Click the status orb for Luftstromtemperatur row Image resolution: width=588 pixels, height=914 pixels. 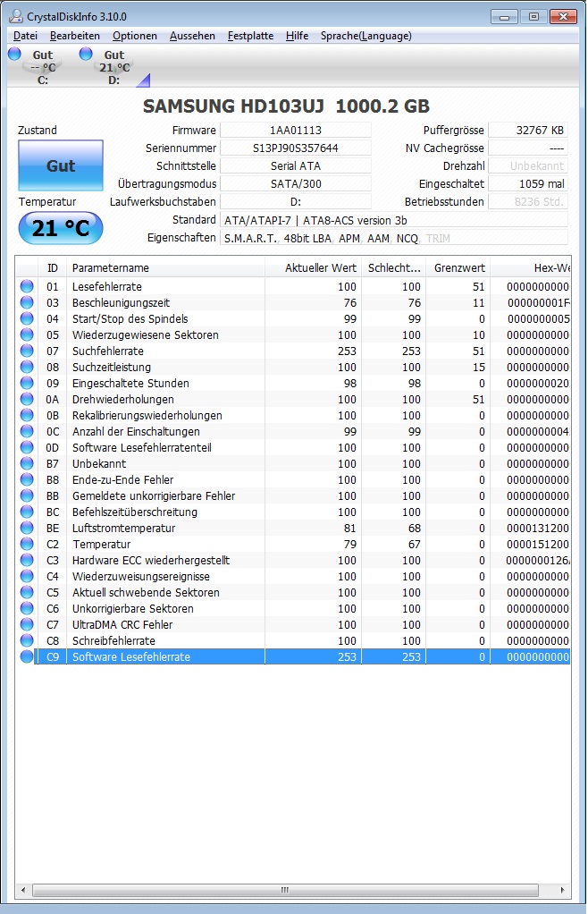point(27,528)
